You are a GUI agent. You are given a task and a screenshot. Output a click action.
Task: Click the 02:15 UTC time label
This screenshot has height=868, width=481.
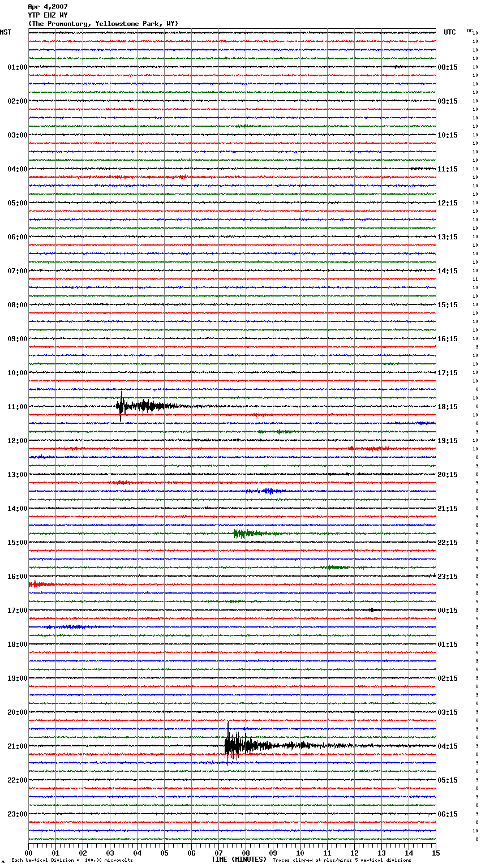point(448,678)
